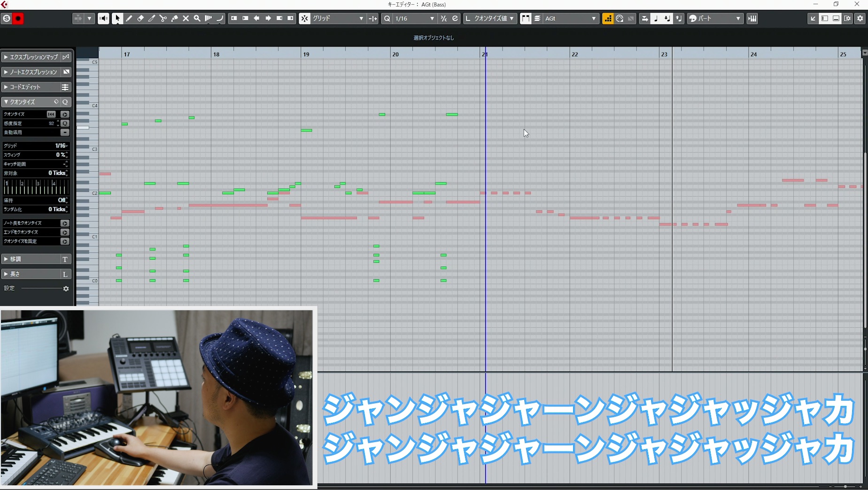
Task: Select the Mute tool
Action: click(x=186, y=18)
